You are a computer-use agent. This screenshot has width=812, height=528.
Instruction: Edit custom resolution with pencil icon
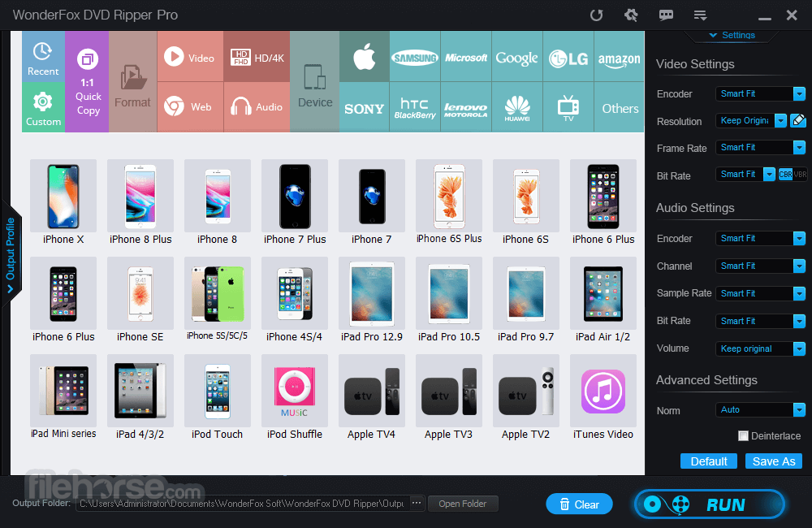(x=798, y=121)
